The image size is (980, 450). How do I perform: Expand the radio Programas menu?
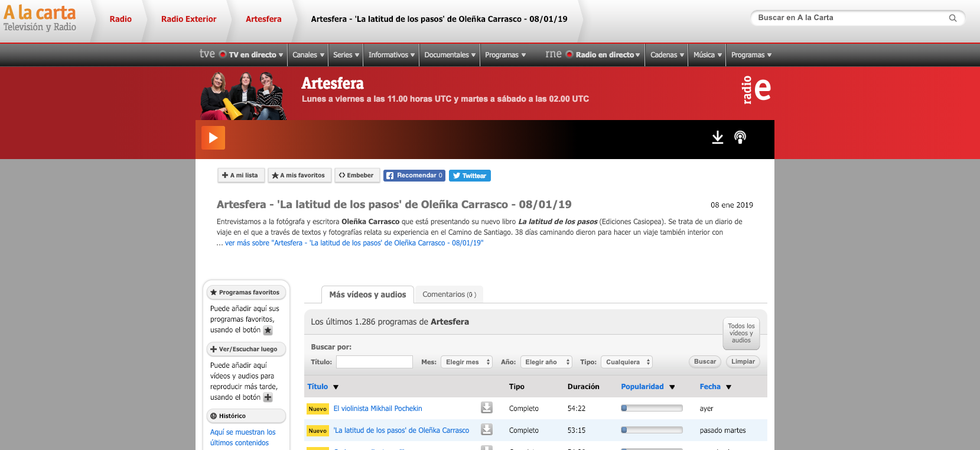pyautogui.click(x=751, y=55)
